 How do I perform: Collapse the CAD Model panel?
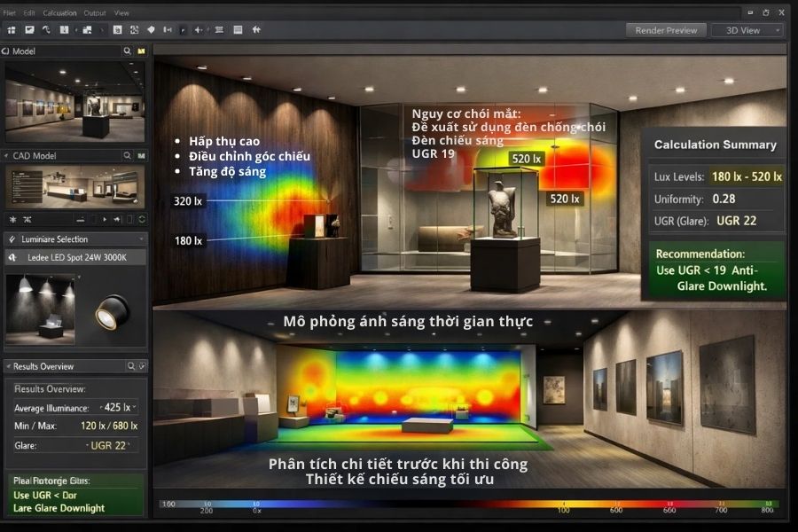[x=6, y=155]
